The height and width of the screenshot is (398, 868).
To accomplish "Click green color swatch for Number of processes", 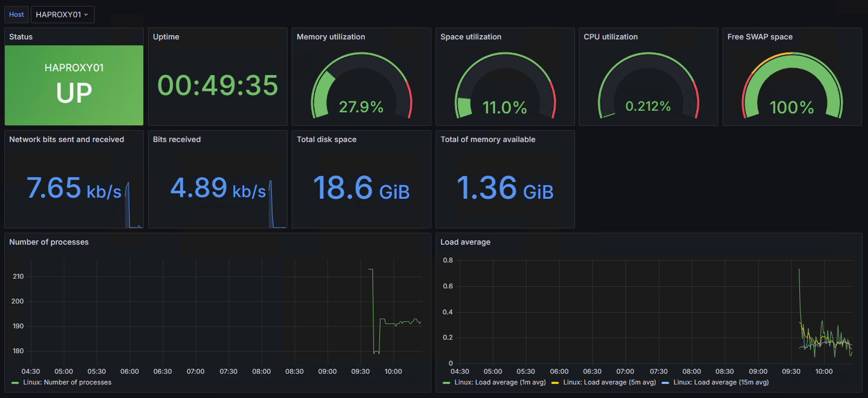I will tap(15, 383).
